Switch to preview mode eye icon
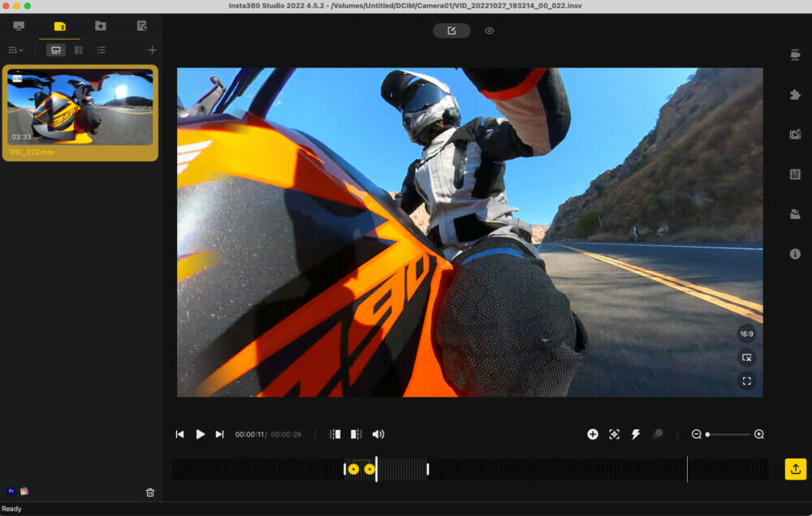The width and height of the screenshot is (812, 516). click(x=489, y=31)
